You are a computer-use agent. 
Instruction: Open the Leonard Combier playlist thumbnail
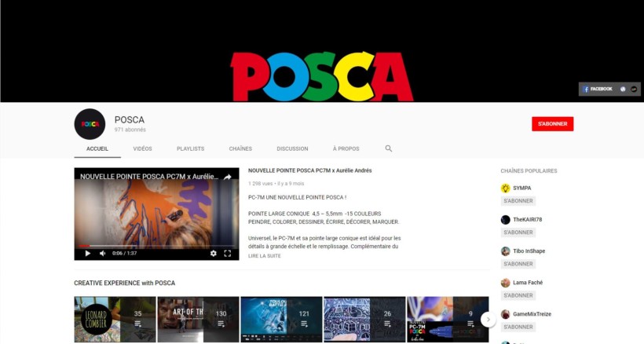(x=115, y=320)
